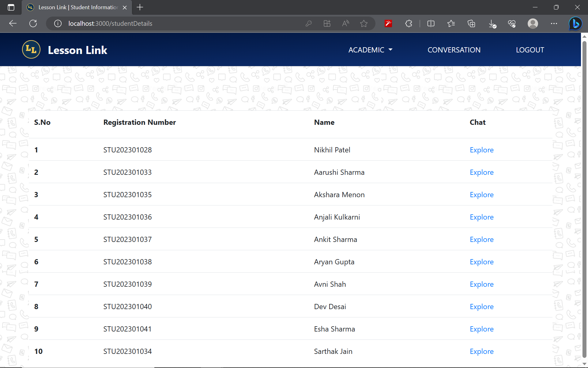This screenshot has width=588, height=368.
Task: Open the browser profile avatar
Action: (533, 23)
